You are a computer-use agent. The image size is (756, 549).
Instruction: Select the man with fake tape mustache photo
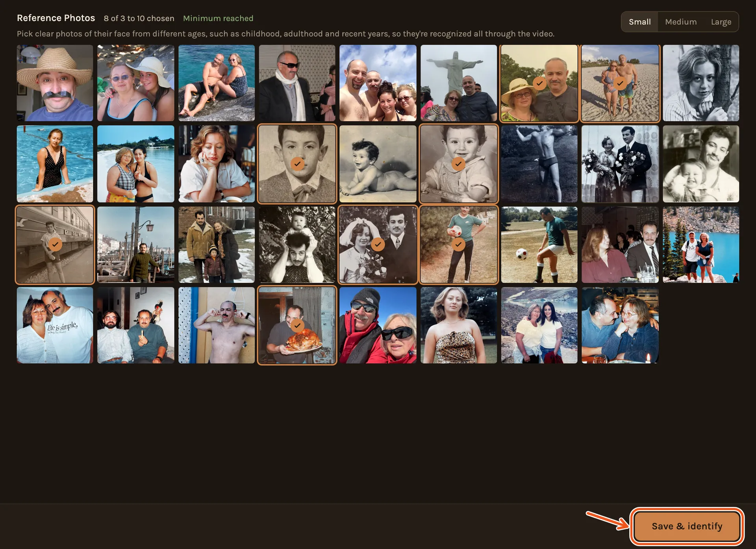[x=55, y=83]
